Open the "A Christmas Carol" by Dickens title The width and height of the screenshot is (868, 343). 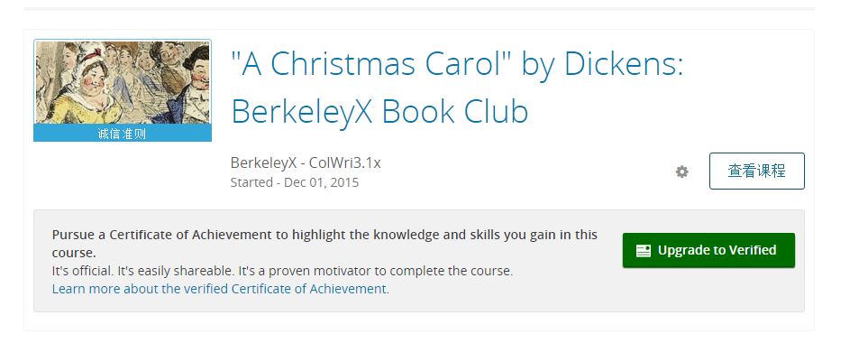tap(457, 64)
